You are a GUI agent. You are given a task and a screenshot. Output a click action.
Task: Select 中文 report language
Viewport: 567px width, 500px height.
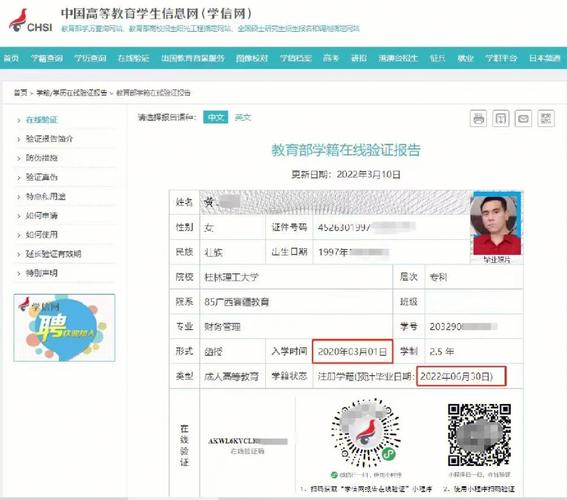(x=216, y=117)
